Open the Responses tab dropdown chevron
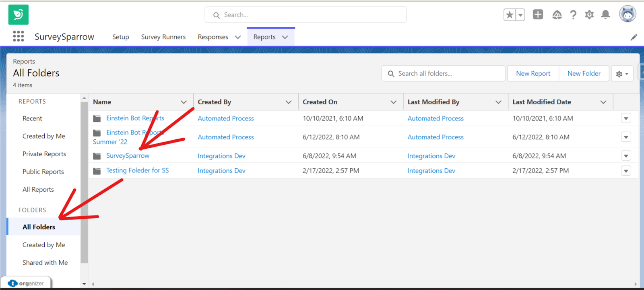The height and width of the screenshot is (290, 644). pos(238,37)
